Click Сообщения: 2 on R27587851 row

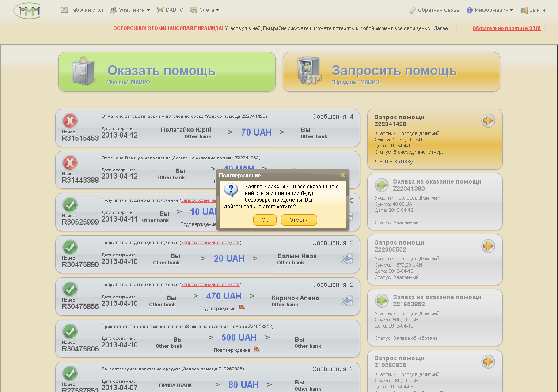tap(333, 369)
